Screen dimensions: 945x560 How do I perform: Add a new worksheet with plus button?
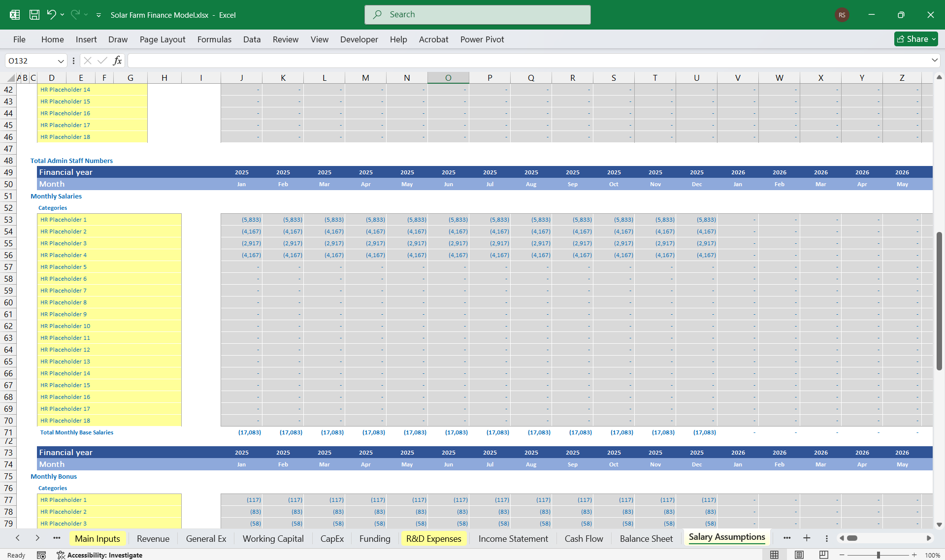pos(807,538)
